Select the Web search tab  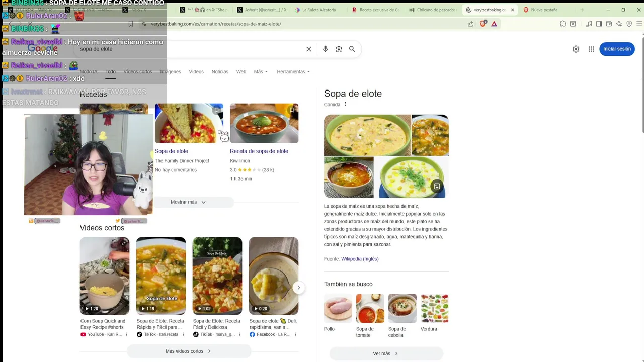(x=241, y=72)
